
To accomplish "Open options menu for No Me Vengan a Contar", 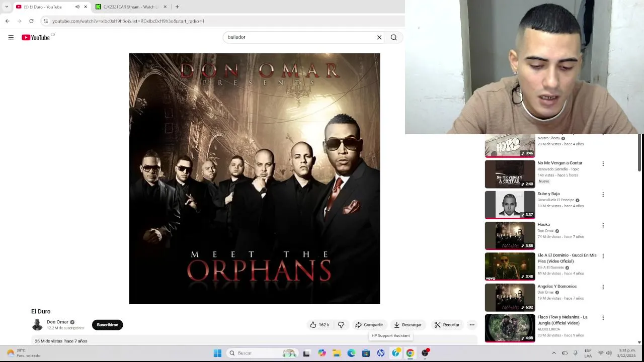I will (603, 164).
